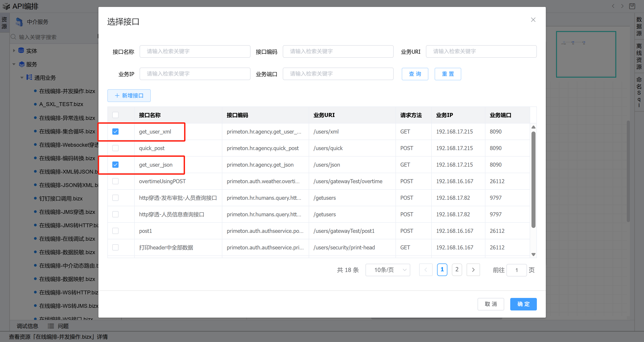Check the quick_post row checkbox
The height and width of the screenshot is (342, 644).
(x=115, y=148)
